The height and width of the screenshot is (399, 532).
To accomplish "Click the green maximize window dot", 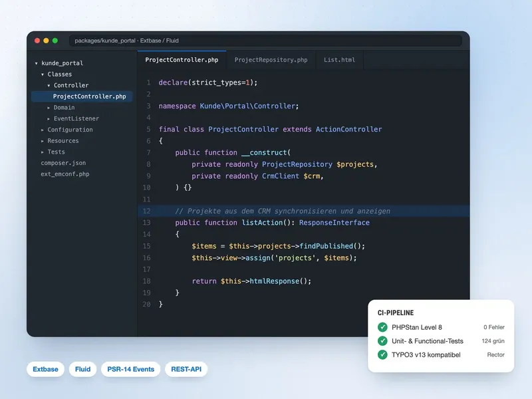I will (x=55, y=41).
